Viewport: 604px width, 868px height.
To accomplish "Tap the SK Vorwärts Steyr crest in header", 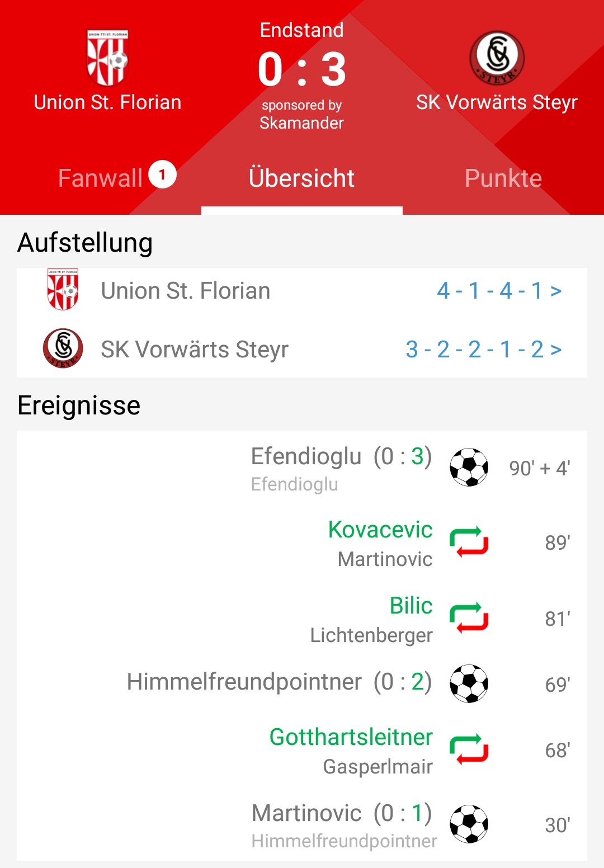I will [497, 58].
